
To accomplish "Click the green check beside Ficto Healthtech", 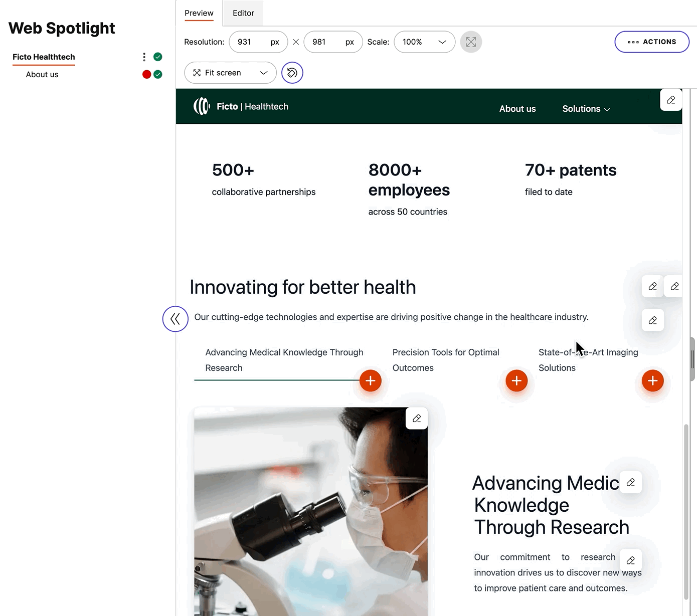I will pyautogui.click(x=157, y=57).
